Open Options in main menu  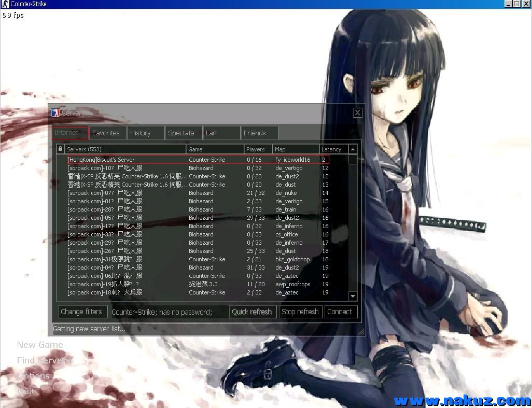pyautogui.click(x=33, y=376)
